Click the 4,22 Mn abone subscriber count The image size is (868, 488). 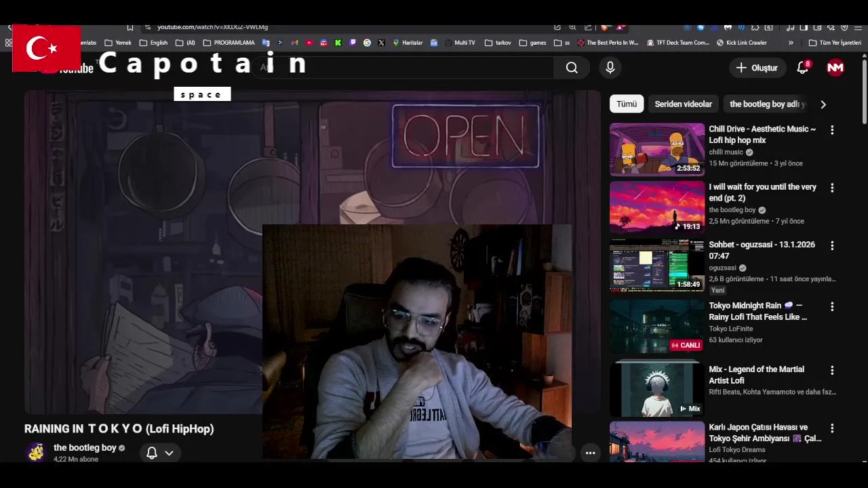[x=76, y=460]
